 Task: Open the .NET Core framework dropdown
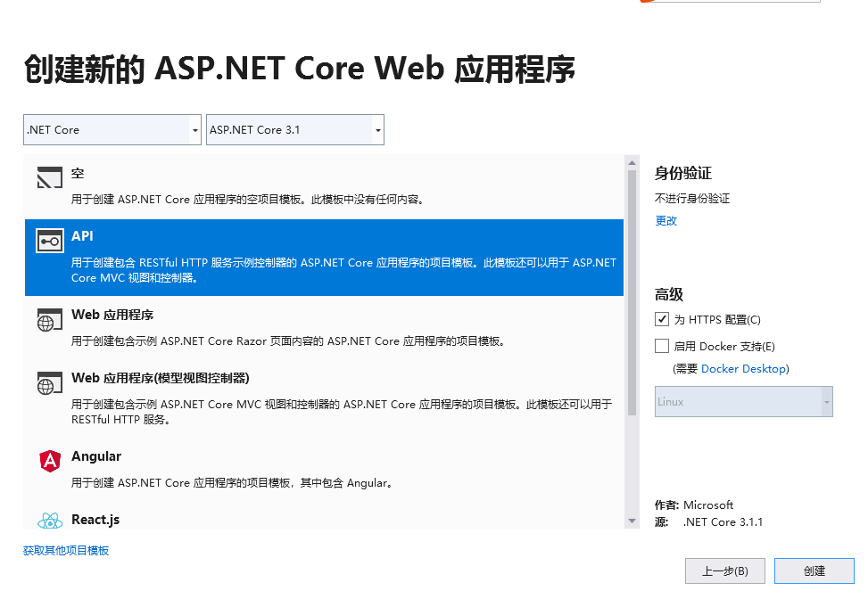tap(112, 130)
